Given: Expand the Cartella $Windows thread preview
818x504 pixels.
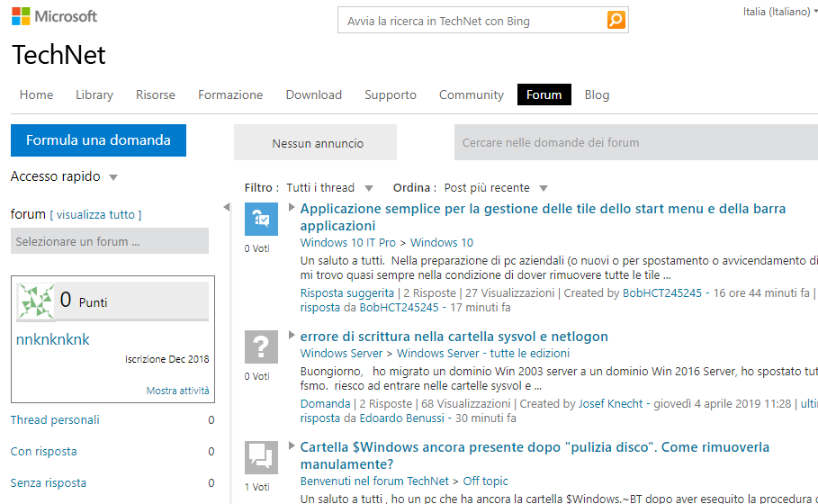Looking at the screenshot, I should [292, 445].
